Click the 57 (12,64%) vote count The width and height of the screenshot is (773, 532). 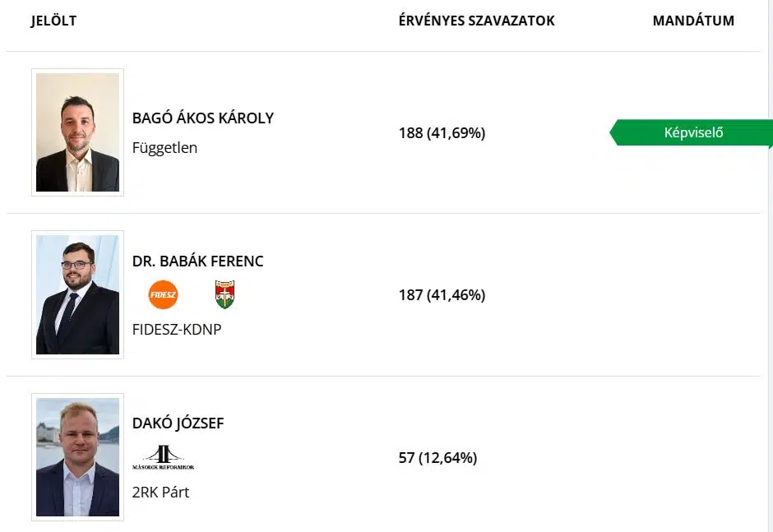(437, 457)
